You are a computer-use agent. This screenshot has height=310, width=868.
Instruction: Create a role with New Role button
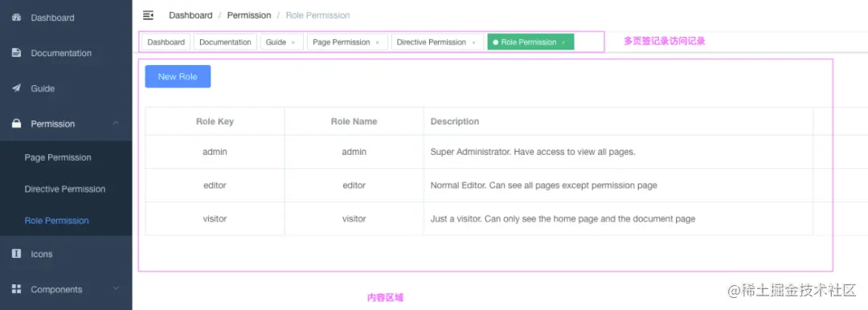click(x=178, y=76)
